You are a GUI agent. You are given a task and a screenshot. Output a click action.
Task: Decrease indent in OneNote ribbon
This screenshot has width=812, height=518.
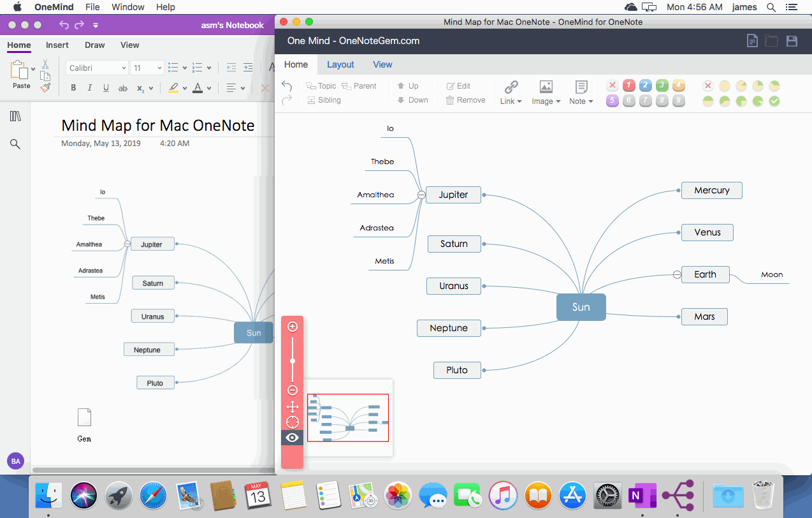tap(231, 68)
